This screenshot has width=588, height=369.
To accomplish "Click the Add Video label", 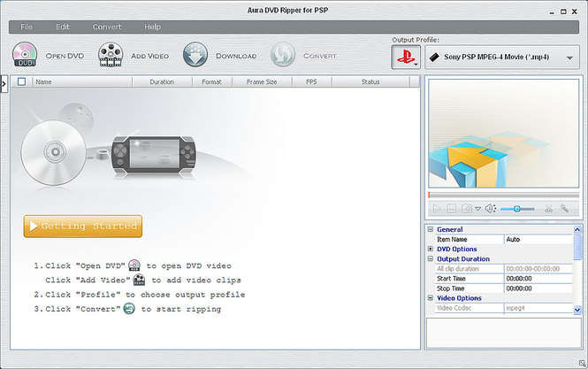I will pyautogui.click(x=150, y=56).
